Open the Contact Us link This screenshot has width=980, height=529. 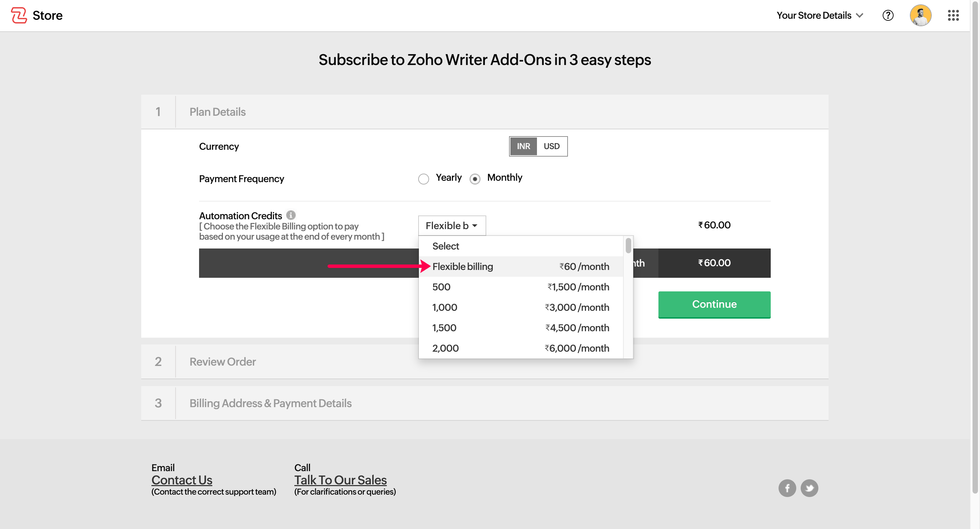pyautogui.click(x=182, y=480)
